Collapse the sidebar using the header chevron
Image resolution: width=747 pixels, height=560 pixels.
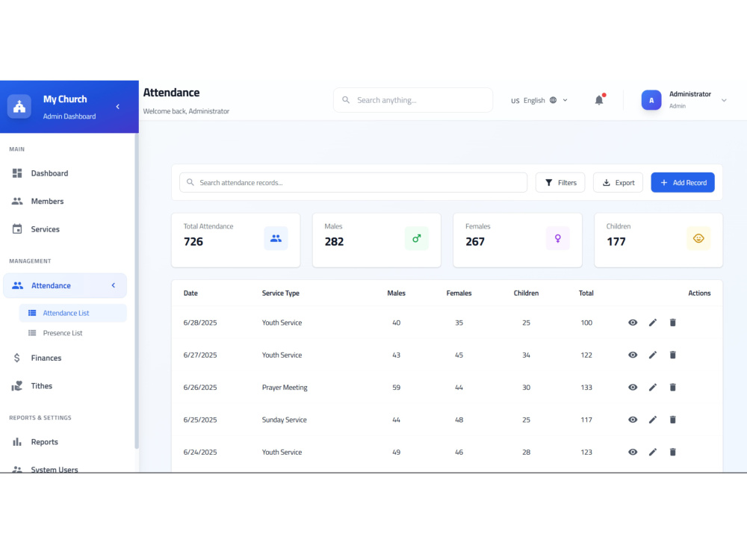[118, 107]
